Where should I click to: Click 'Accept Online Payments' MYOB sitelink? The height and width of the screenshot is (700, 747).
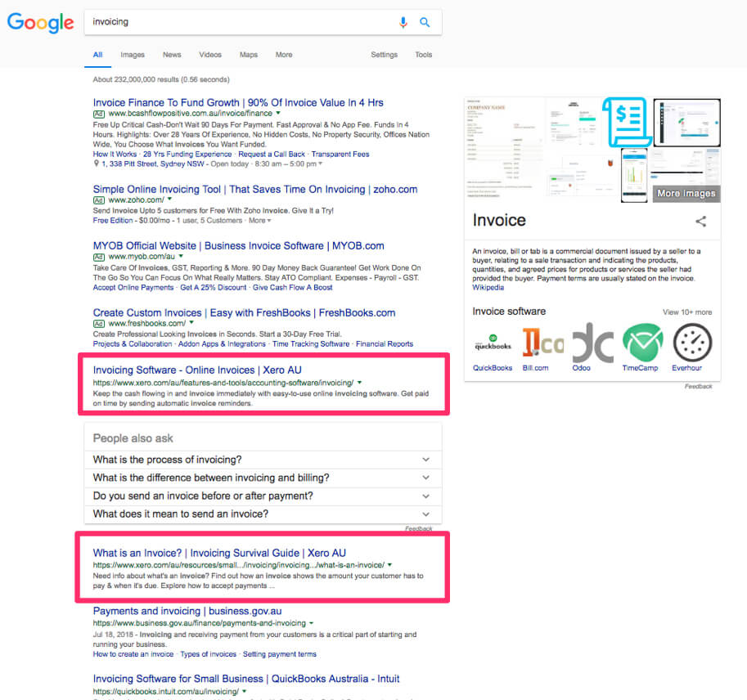133,287
